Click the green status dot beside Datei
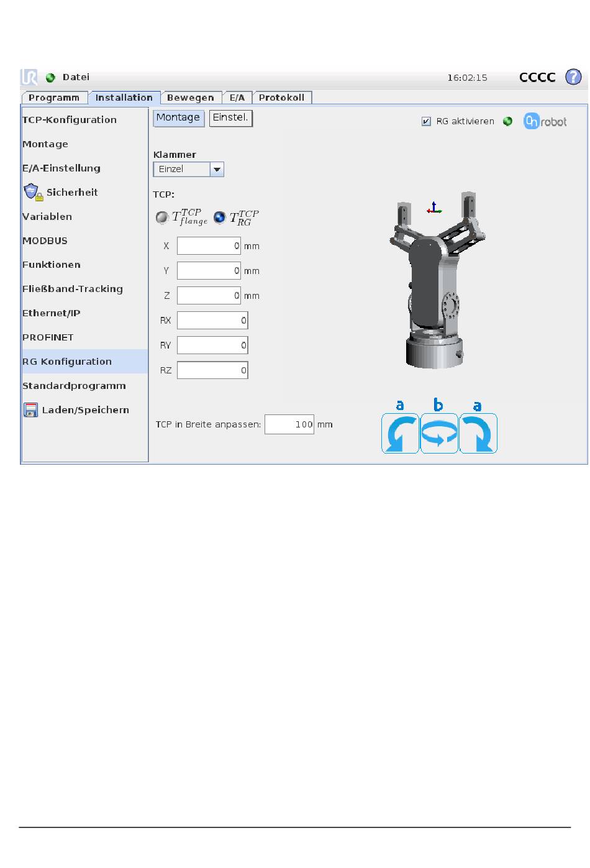This screenshot has width=590, height=868. click(x=50, y=78)
